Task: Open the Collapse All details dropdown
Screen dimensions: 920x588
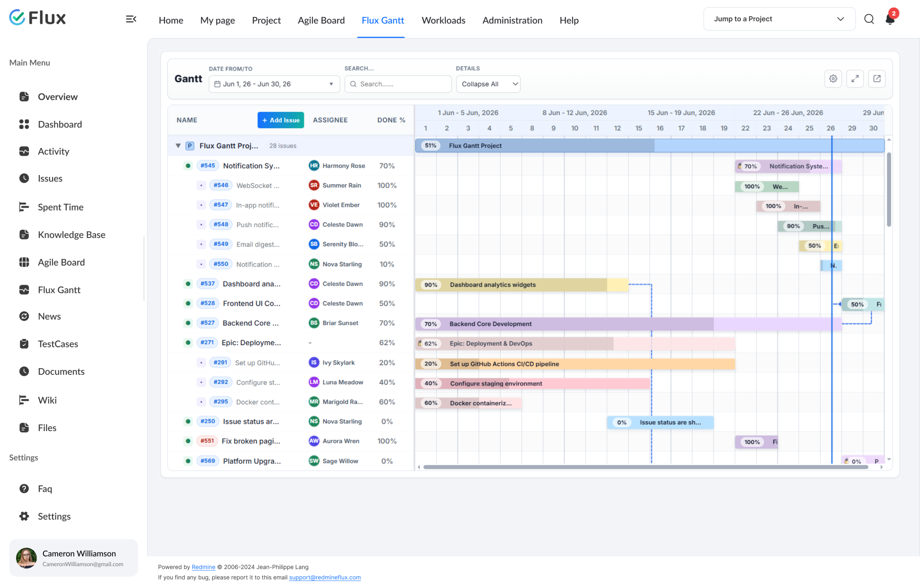Action: point(488,84)
